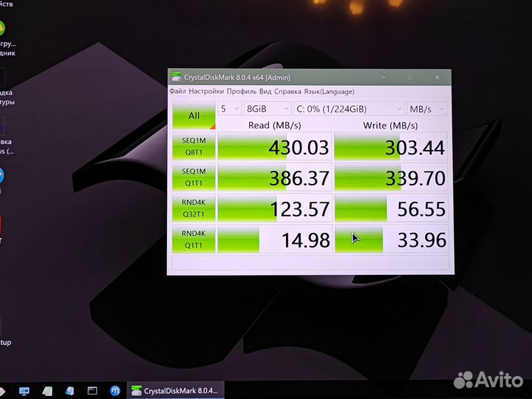Click the green All benchmark button
Image resolution: width=532 pixels, height=399 pixels.
click(x=194, y=115)
